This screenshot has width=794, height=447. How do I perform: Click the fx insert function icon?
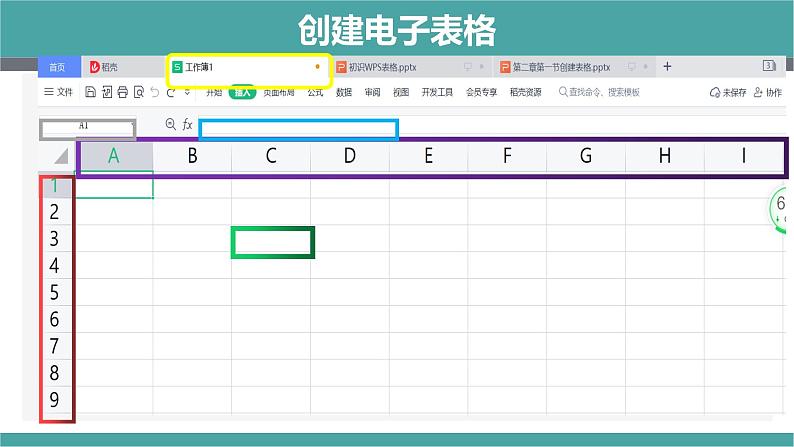click(x=187, y=125)
